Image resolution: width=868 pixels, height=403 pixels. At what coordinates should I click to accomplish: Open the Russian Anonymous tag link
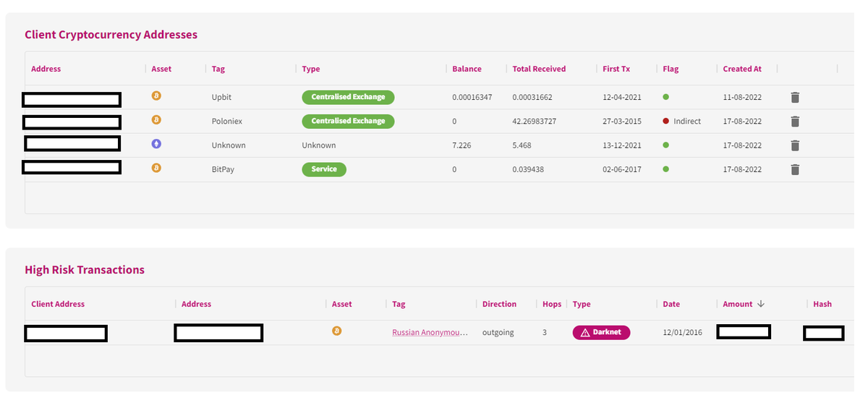pos(430,333)
